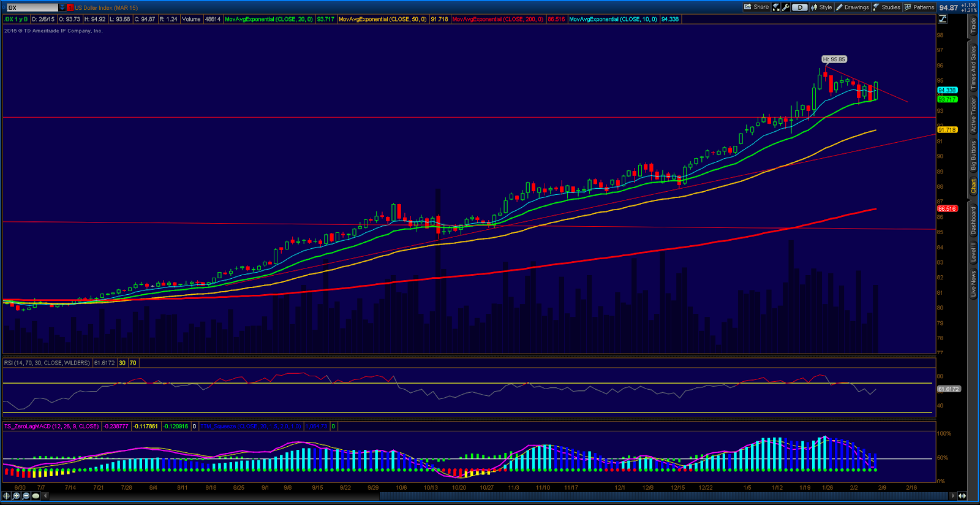
Task: Open the quick study flask icon
Action: (x=777, y=7)
